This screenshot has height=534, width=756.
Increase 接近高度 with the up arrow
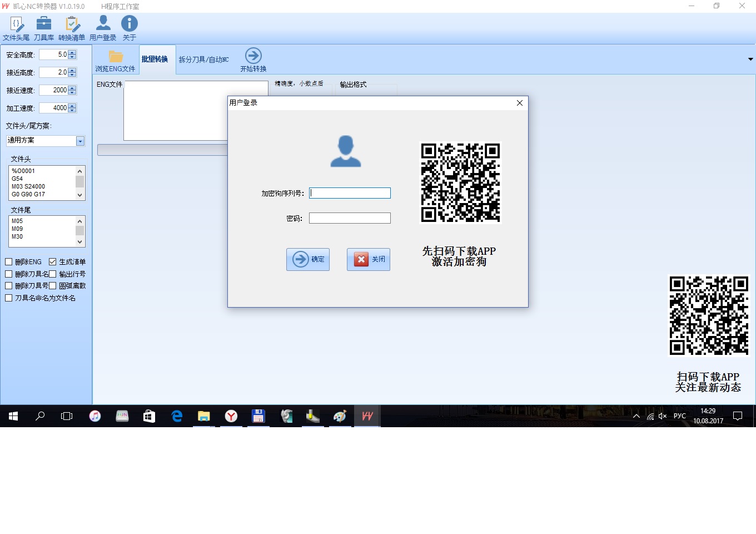tap(72, 70)
